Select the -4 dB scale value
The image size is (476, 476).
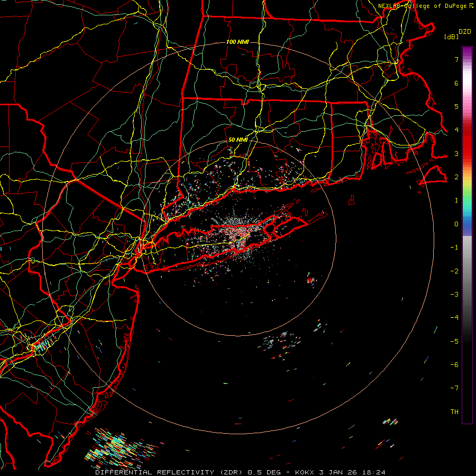click(454, 318)
